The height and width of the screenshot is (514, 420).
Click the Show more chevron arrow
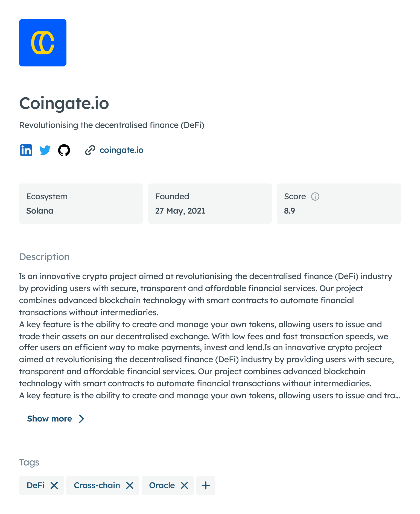81,419
